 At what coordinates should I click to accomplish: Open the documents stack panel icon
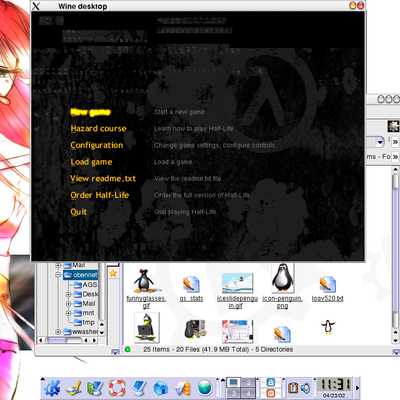[x=183, y=388]
